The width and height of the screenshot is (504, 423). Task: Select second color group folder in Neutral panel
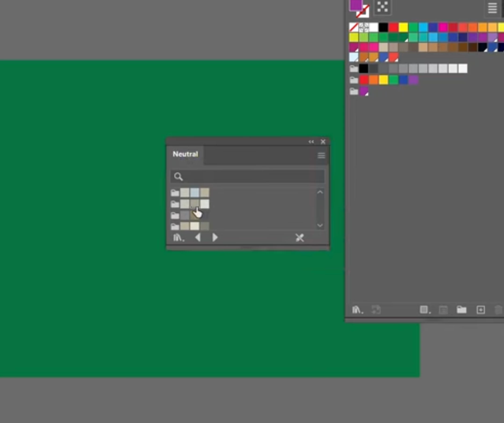click(x=175, y=204)
